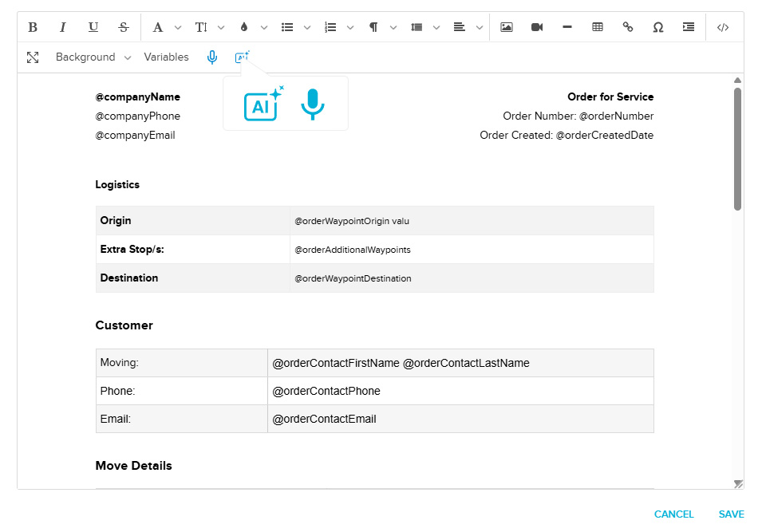
Task: Click the @companyPhone text
Action: click(x=137, y=116)
